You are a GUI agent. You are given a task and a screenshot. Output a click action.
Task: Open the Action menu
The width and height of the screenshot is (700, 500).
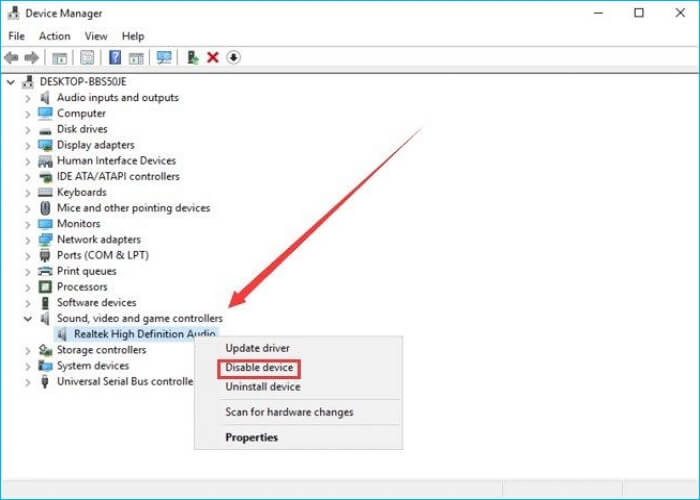(x=54, y=36)
